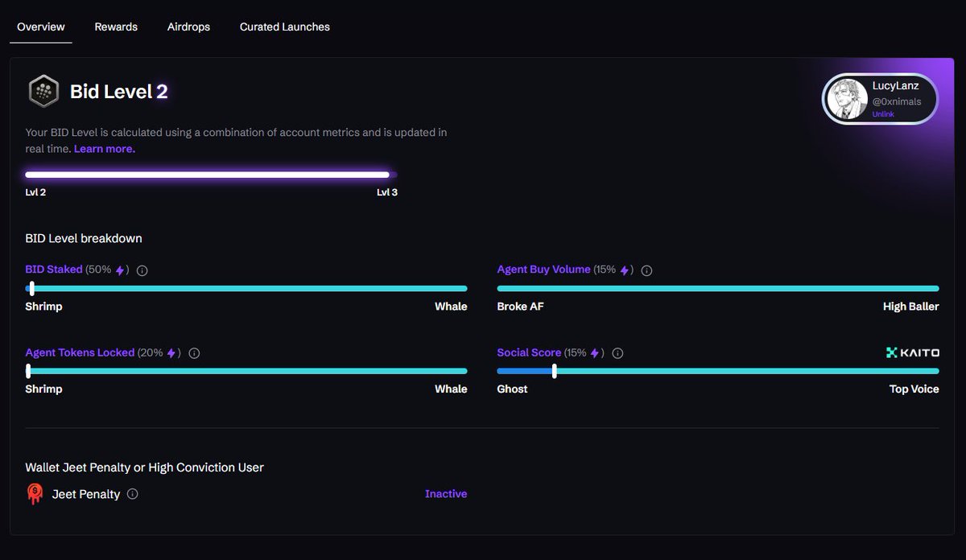Click the Unlink account link
966x560 pixels.
[883, 114]
